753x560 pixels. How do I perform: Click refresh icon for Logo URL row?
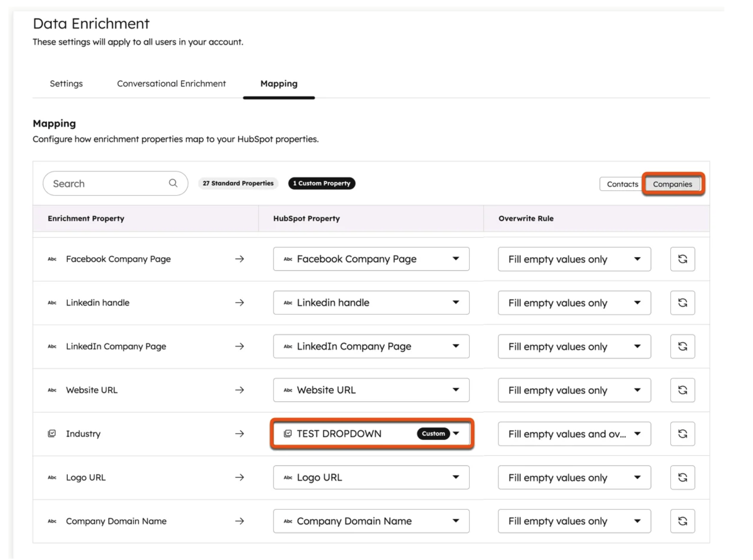click(682, 477)
